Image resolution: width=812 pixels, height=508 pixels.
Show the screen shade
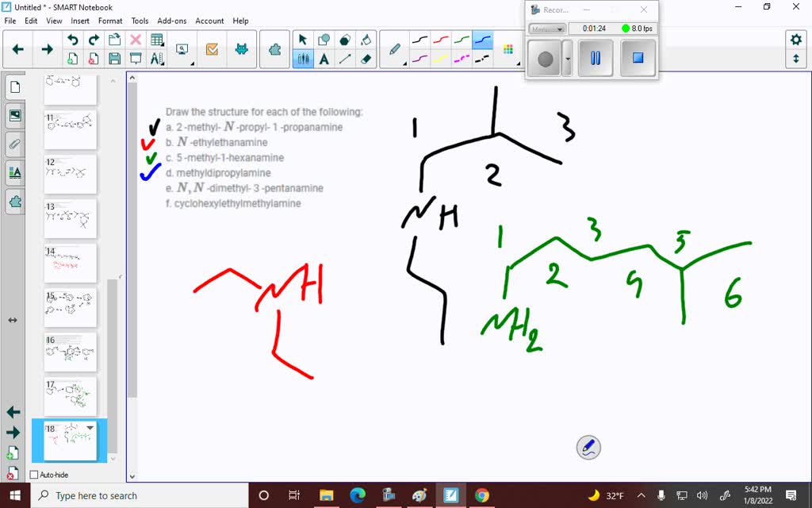coord(136,59)
